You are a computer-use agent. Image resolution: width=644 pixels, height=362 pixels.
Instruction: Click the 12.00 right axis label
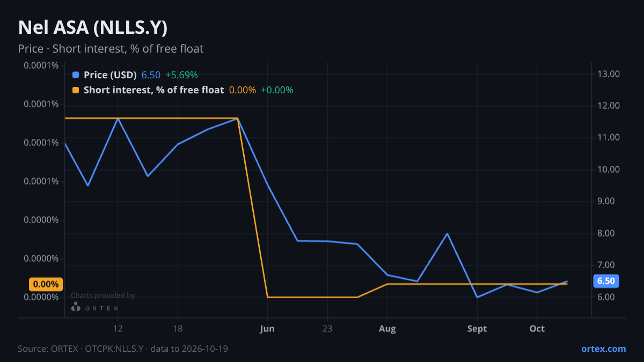click(x=608, y=106)
